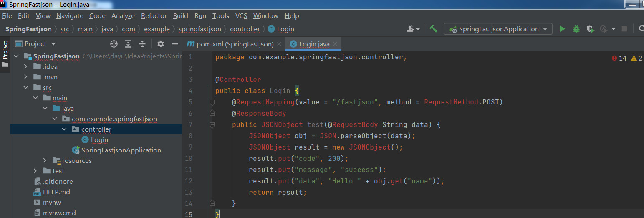Switch to the Login.java tab
The height and width of the screenshot is (218, 644).
click(314, 44)
